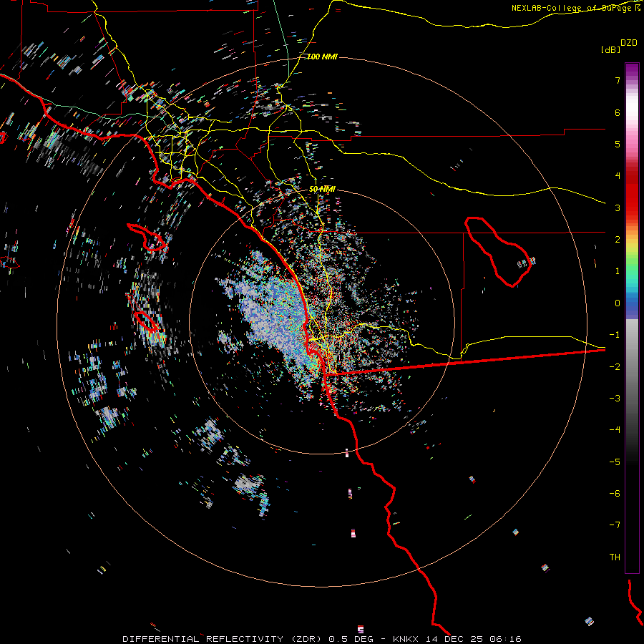
Task: Click the 1 value on color scale
Action: [x=618, y=271]
